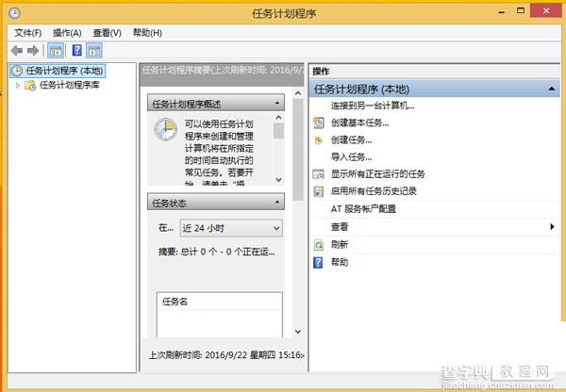Click the 任务计划程序库 folder icon
This screenshot has width=566, height=392.
click(x=30, y=85)
